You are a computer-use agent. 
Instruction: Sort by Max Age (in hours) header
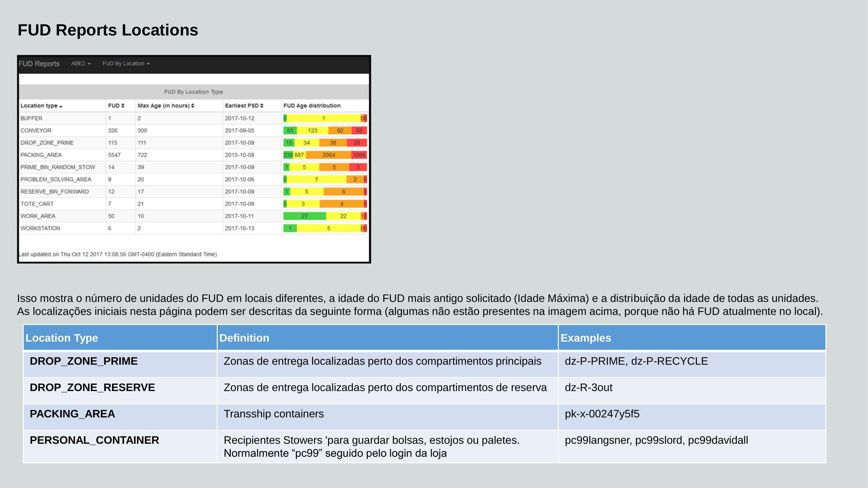tap(166, 106)
